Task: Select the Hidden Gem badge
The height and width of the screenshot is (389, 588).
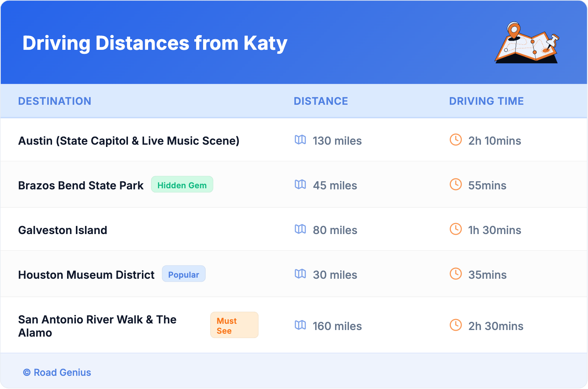Action: [182, 185]
